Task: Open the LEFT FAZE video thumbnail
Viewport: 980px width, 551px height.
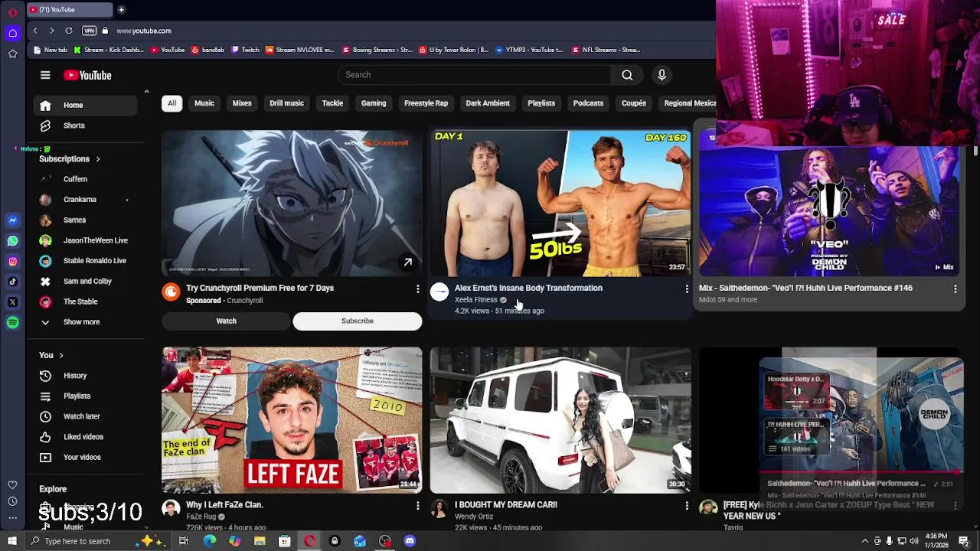Action: coord(292,420)
